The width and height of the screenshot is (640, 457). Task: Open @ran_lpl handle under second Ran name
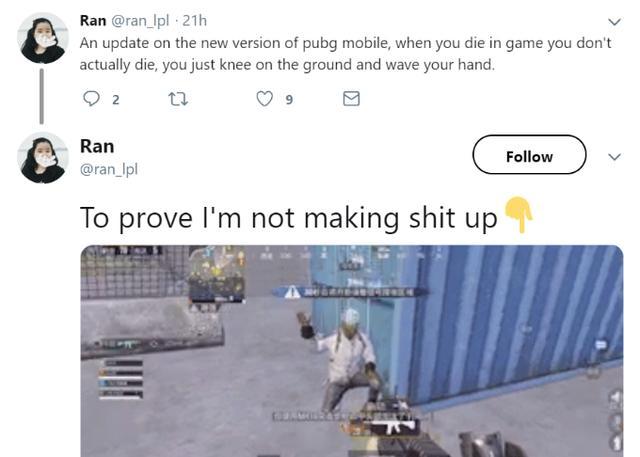pyautogui.click(x=109, y=169)
